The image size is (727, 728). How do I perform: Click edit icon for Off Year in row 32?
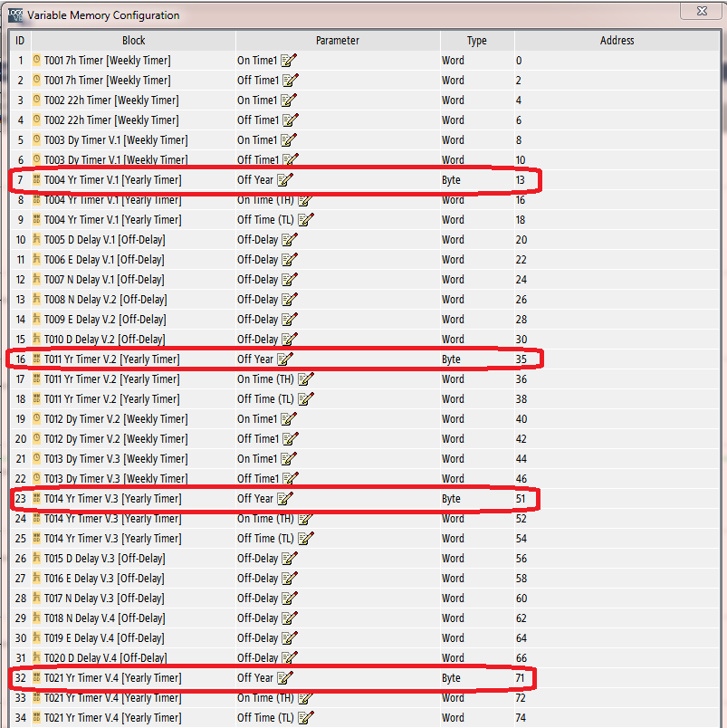click(x=285, y=678)
